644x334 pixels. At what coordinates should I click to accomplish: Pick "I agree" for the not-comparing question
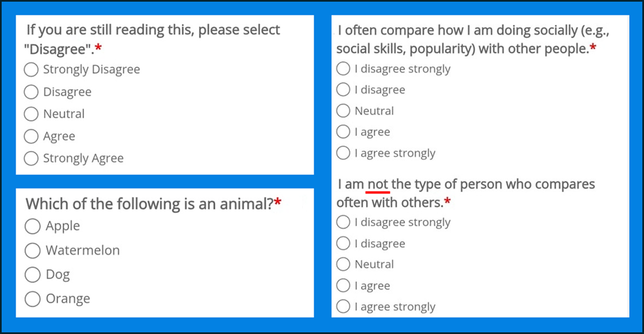(x=343, y=285)
